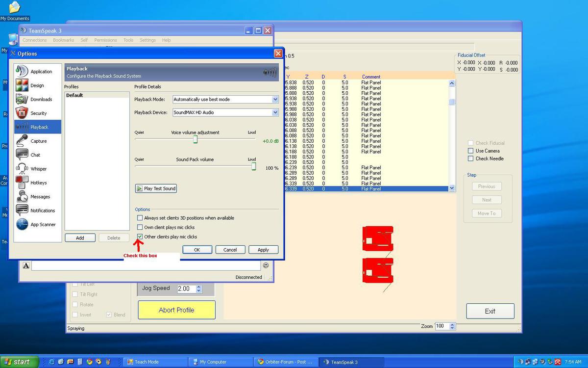
Task: Enable Own client plays mic clicks
Action: click(140, 227)
